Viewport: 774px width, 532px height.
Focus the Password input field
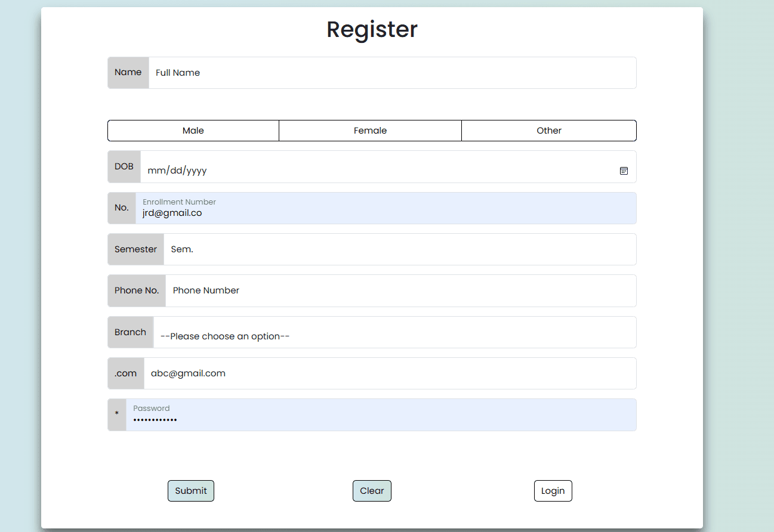pyautogui.click(x=381, y=415)
